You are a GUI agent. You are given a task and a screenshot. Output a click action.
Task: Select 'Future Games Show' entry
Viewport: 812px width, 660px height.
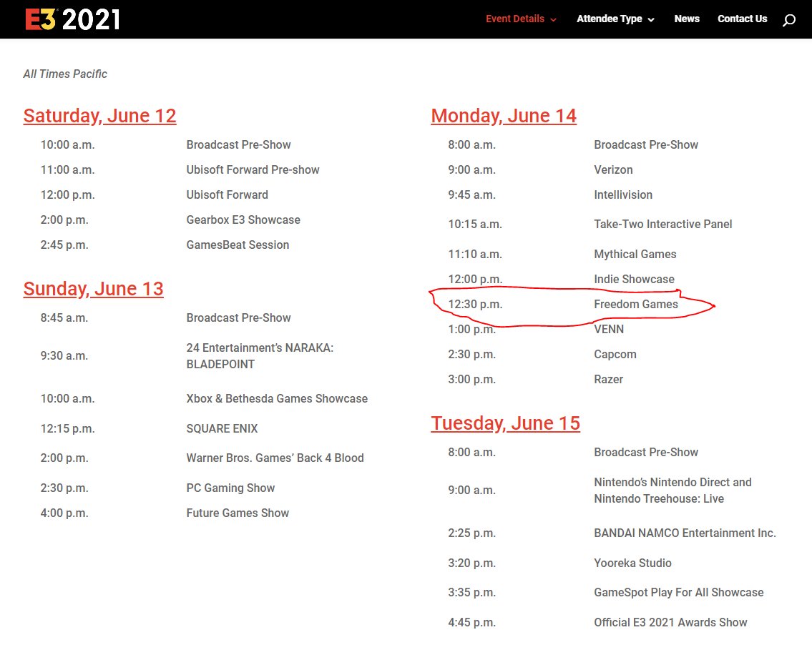[x=238, y=513]
